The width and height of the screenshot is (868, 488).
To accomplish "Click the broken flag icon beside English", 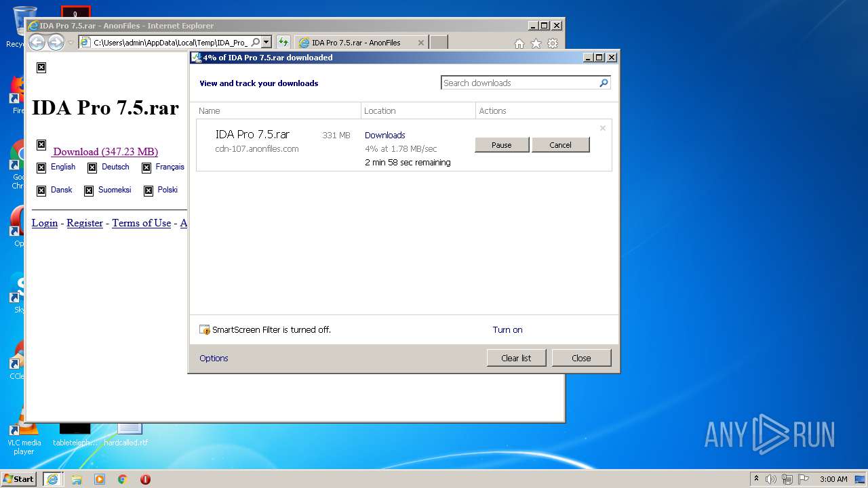I will pos(41,167).
